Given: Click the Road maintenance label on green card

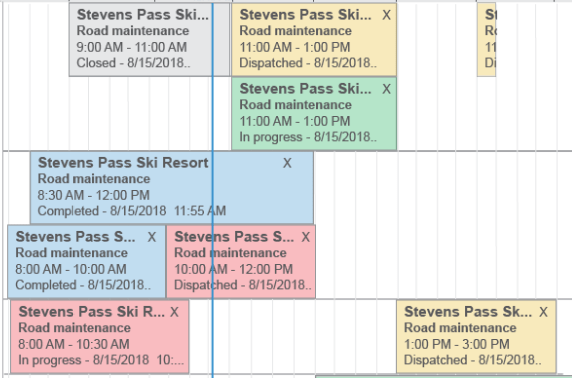Looking at the screenshot, I should [x=295, y=105].
